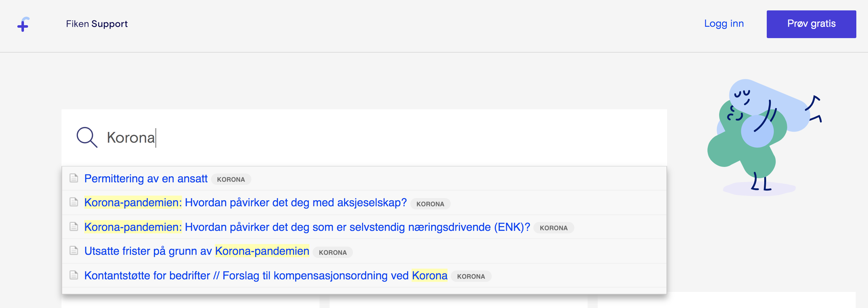868x308 pixels.
Task: Open Utsatte frister på grunn av Korona-pandemien
Action: coord(196,251)
